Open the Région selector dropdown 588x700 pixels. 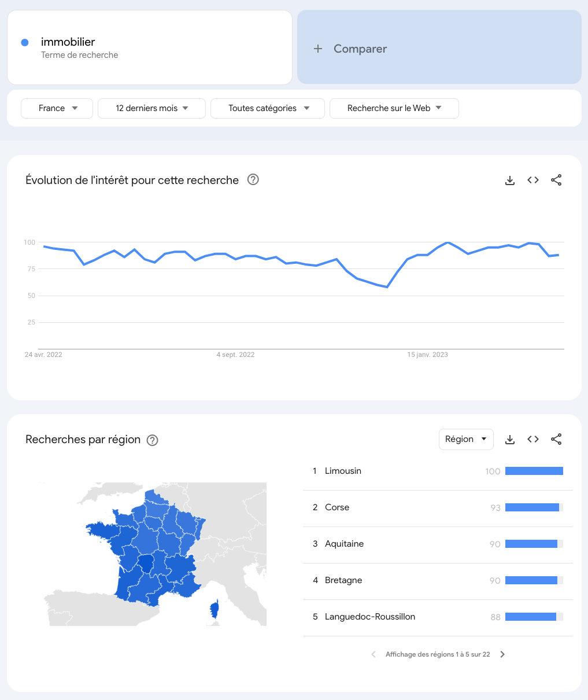click(x=466, y=439)
